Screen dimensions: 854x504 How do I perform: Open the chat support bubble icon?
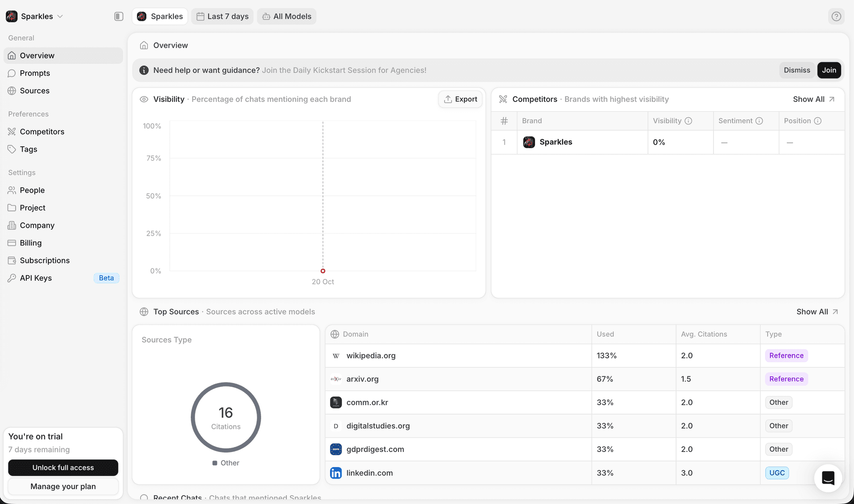828,478
